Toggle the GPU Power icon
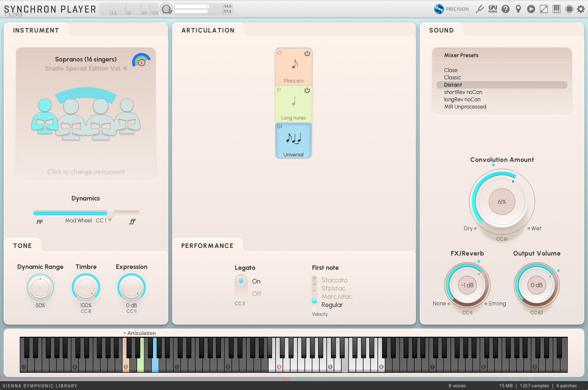 pos(492,9)
